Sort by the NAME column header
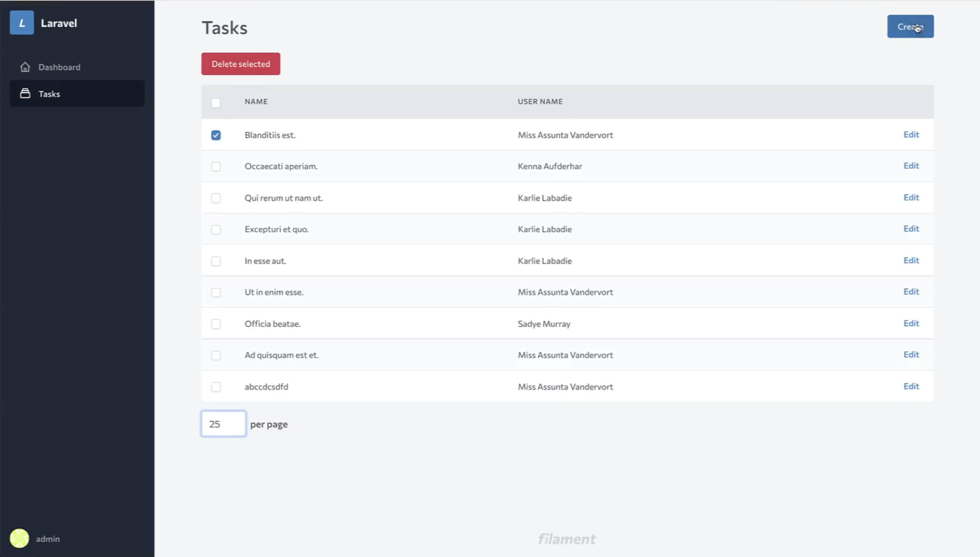The image size is (980, 557). 256,102
